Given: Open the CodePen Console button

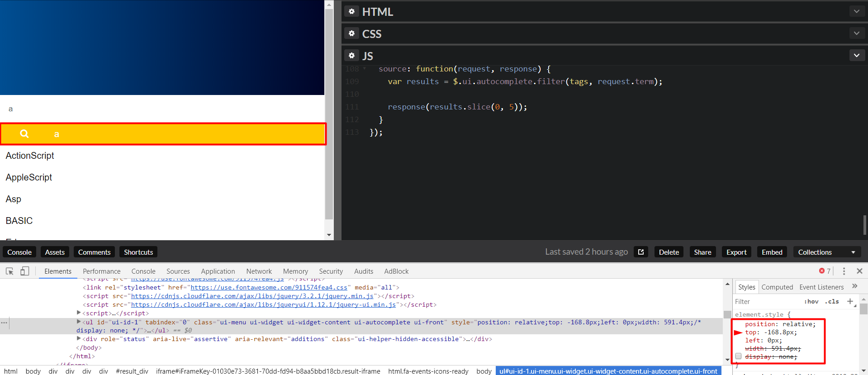Looking at the screenshot, I should pyautogui.click(x=19, y=252).
